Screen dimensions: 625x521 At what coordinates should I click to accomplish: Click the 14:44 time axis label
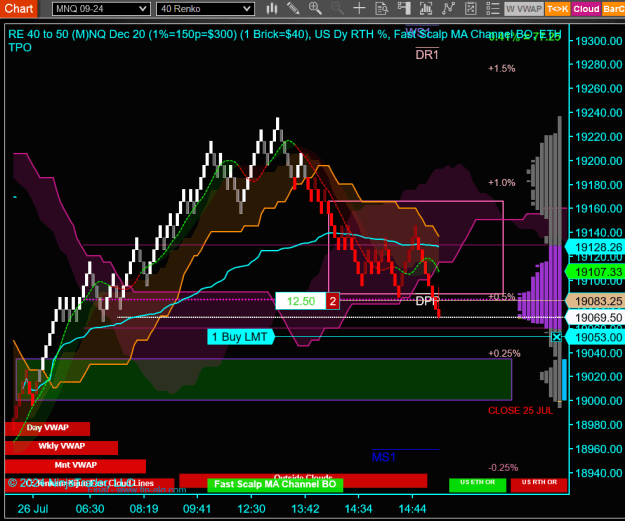click(x=413, y=509)
